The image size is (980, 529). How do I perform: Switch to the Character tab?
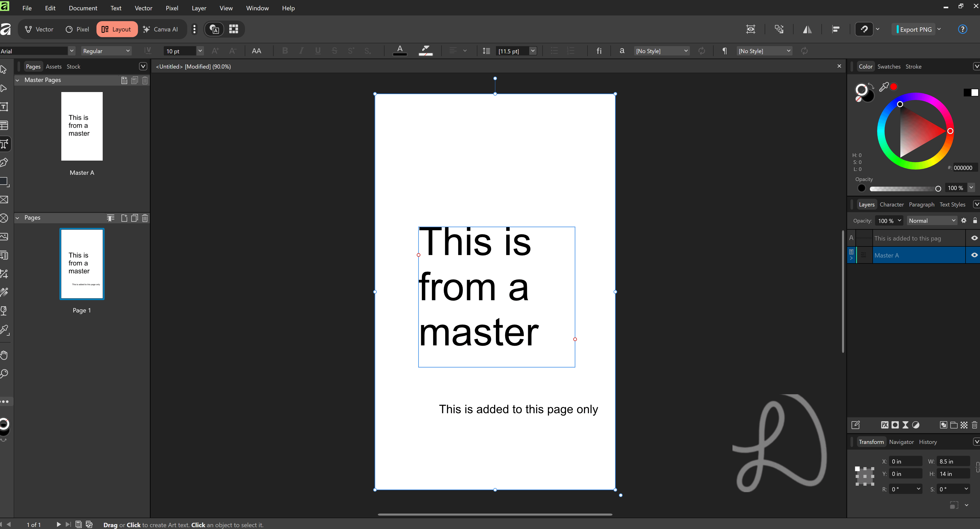point(891,205)
